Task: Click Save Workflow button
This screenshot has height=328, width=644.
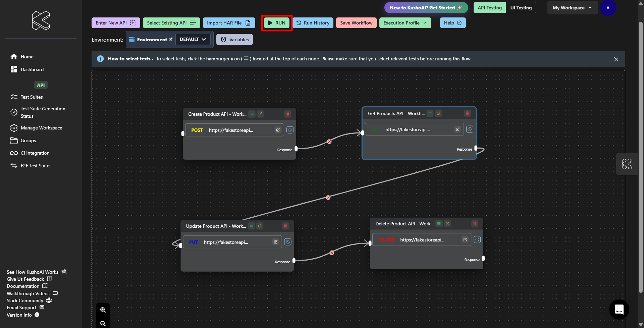Action: click(x=356, y=23)
